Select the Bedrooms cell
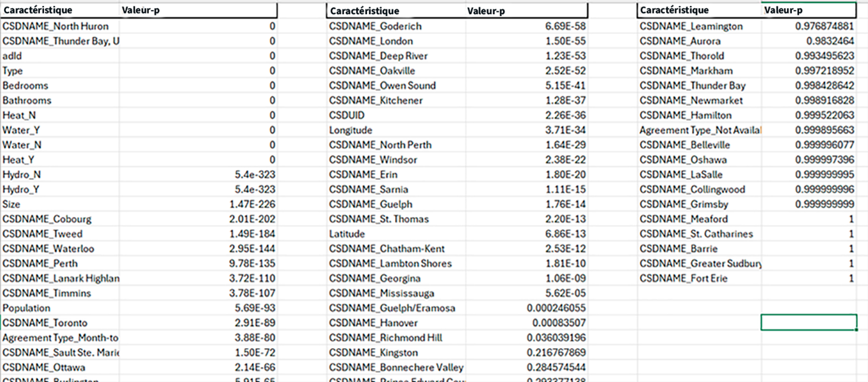Screen dimensions: 868x382 [26, 86]
